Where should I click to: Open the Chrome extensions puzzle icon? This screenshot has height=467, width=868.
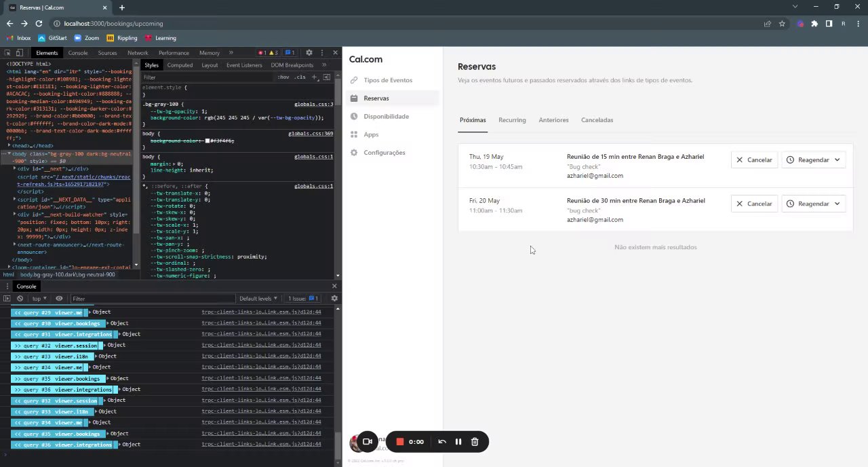click(x=814, y=23)
